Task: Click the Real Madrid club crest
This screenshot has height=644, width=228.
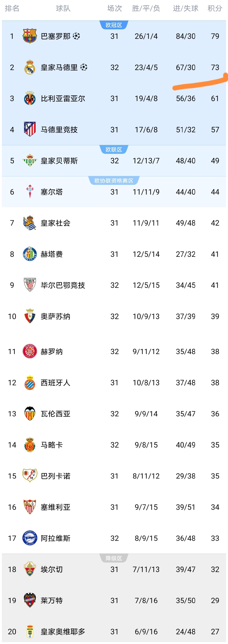Action: tap(30, 67)
